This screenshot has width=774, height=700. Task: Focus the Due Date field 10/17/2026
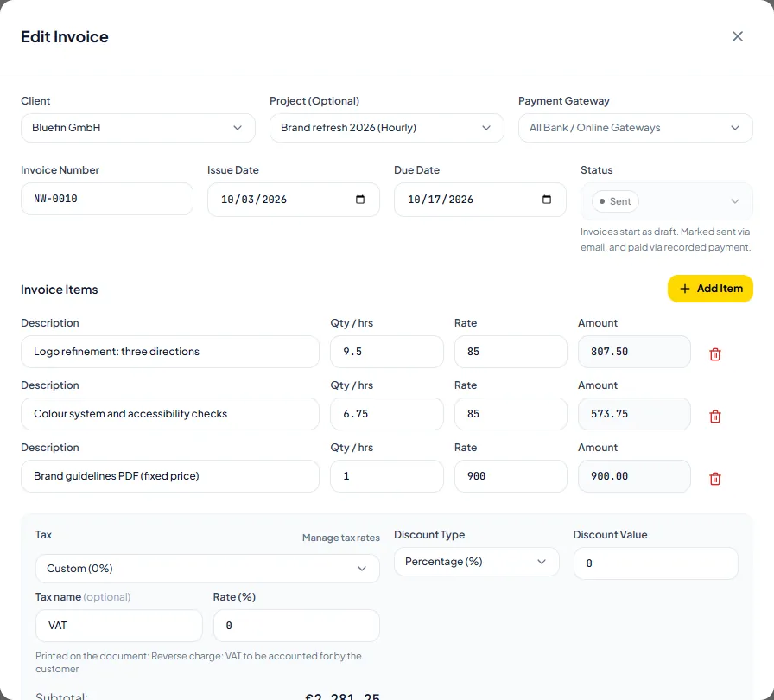click(x=479, y=200)
